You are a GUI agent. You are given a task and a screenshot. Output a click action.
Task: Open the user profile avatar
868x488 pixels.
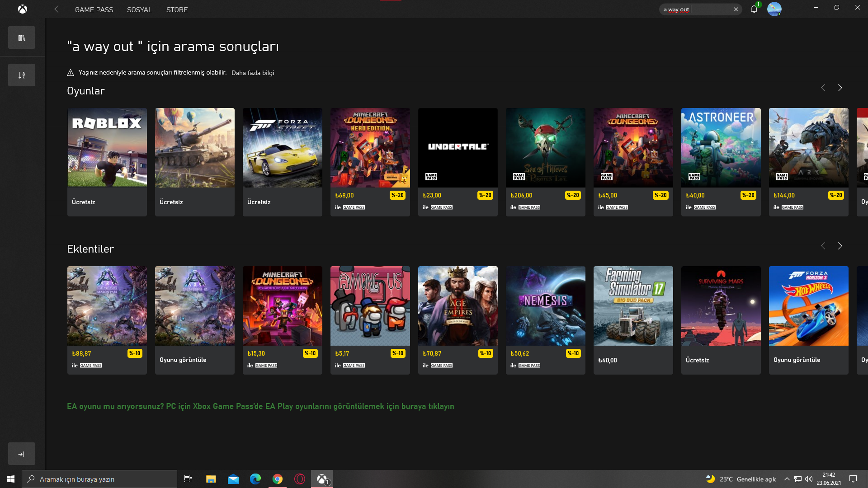click(774, 9)
